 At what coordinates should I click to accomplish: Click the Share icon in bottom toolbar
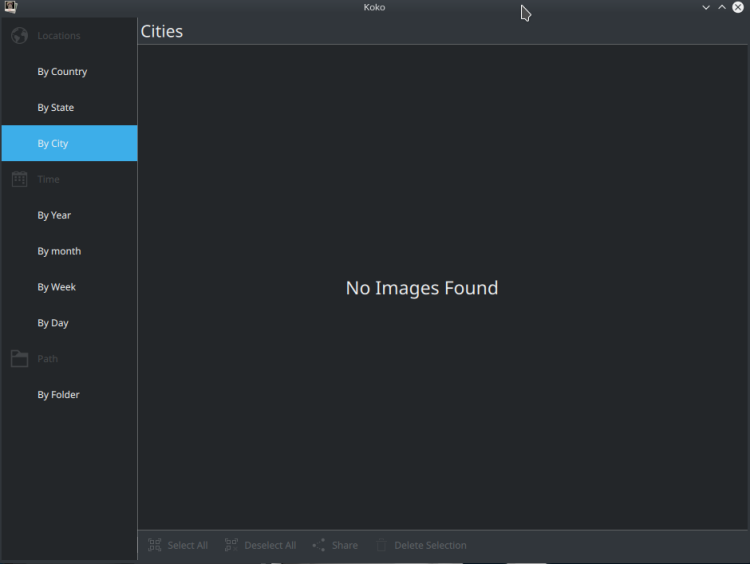click(x=319, y=545)
